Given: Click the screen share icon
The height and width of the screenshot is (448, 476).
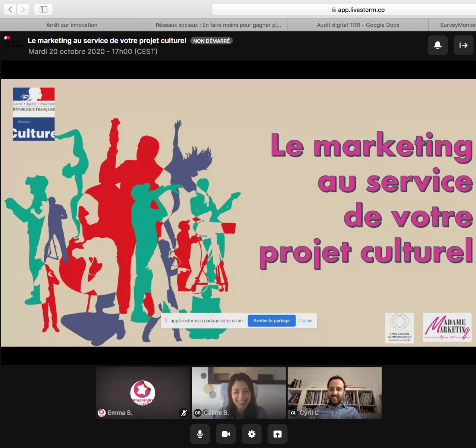Looking at the screenshot, I should pyautogui.click(x=277, y=434).
